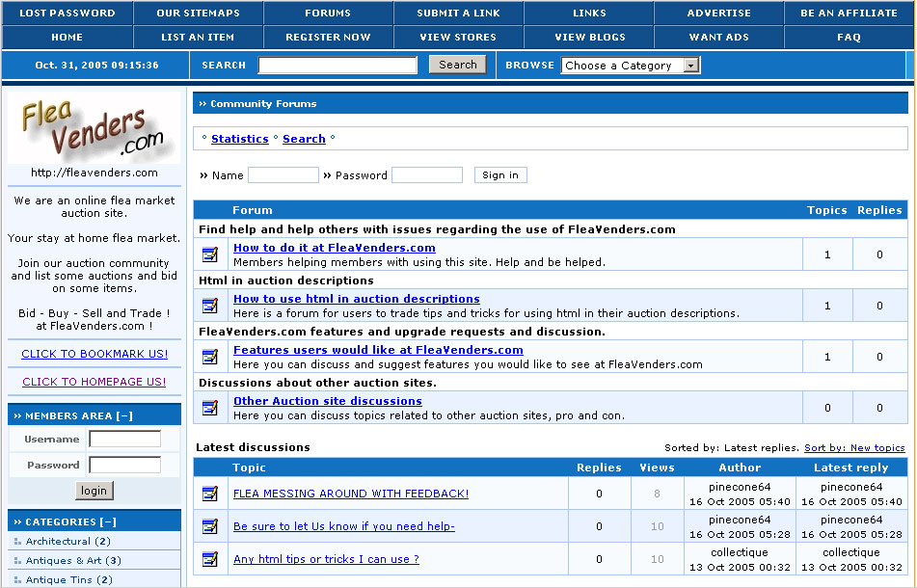917x588 pixels.
Task: Click topic icon beside FLEA MESSING AROUND WITH FEEDBACK
Action: 210,494
